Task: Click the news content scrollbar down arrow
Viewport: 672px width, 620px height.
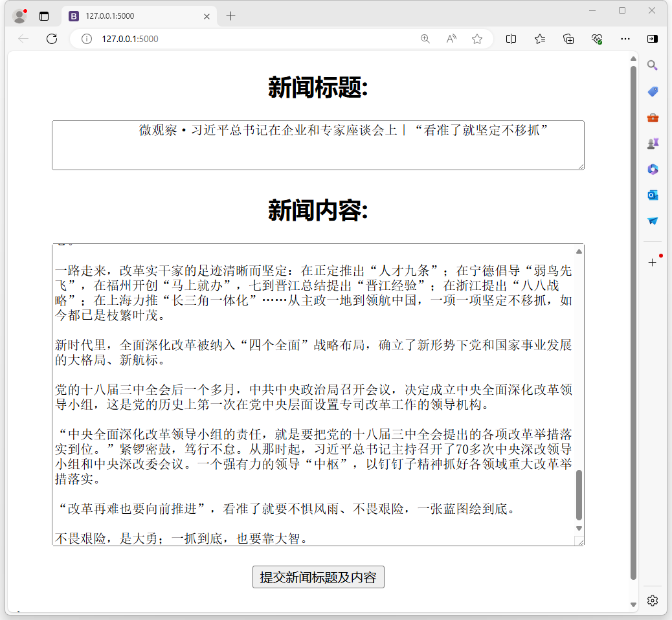Action: (579, 527)
